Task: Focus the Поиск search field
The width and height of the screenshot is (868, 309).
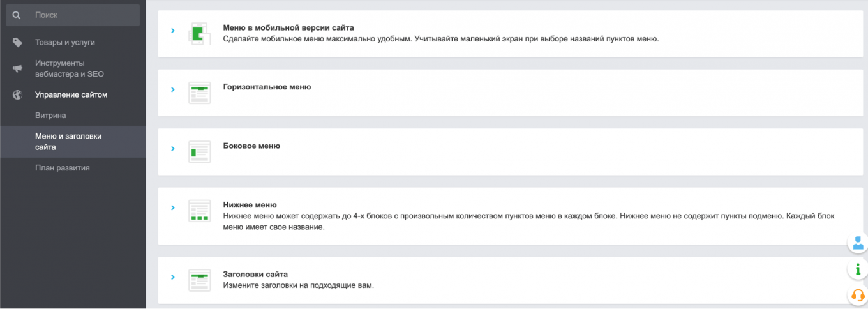Action: 83,15
